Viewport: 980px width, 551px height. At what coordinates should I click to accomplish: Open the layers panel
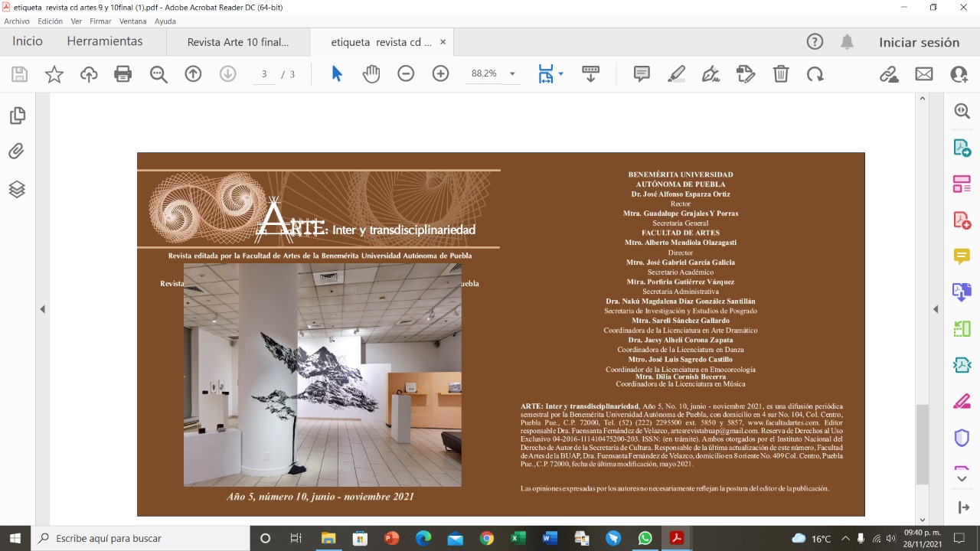(x=17, y=189)
